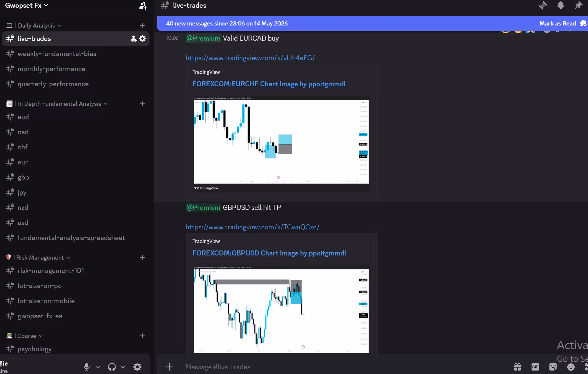The height and width of the screenshot is (374, 588).
Task: Open the sticker picker
Action: tap(553, 367)
